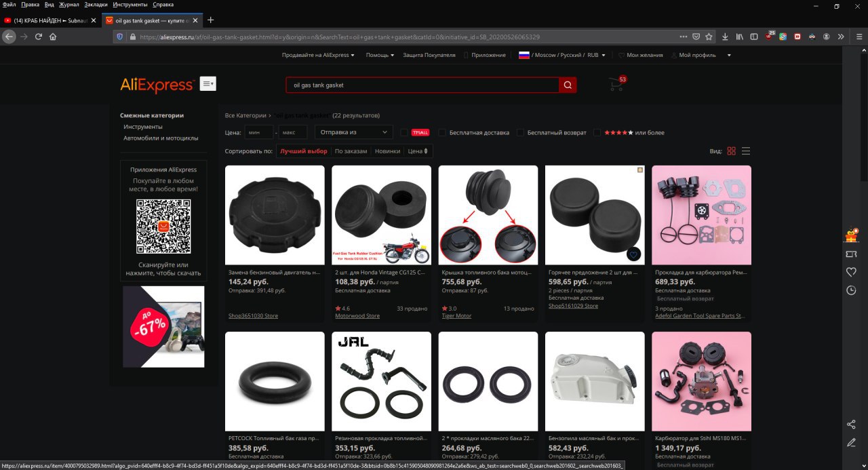The width and height of the screenshot is (868, 470).
Task: Open Защита Покупателя link
Action: tap(429, 55)
